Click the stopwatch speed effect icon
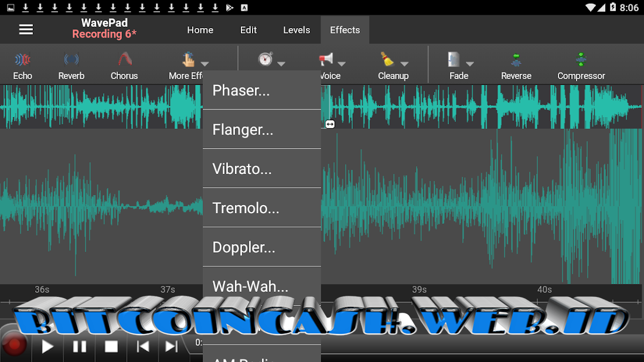 [x=265, y=59]
